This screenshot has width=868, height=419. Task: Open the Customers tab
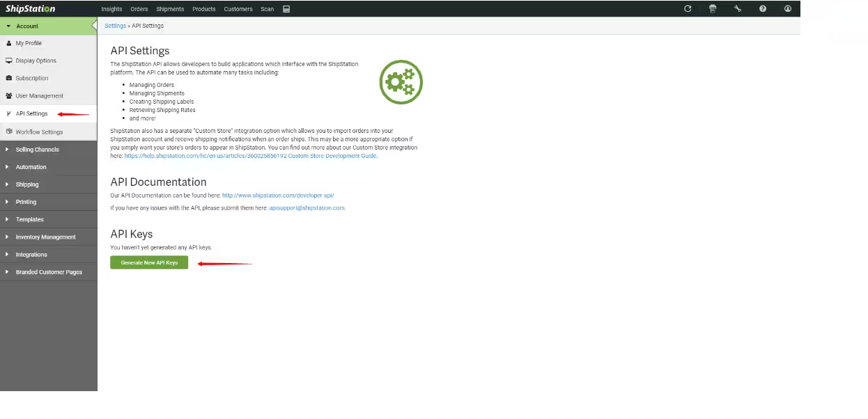238,9
